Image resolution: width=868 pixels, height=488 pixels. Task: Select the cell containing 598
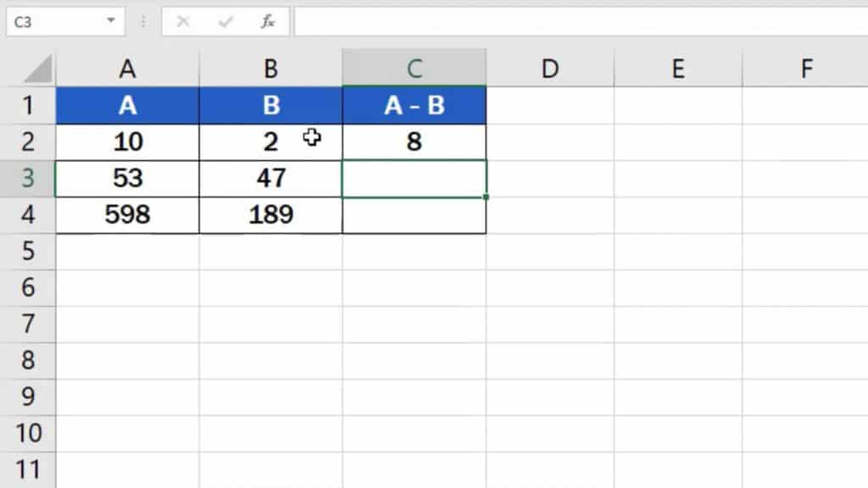click(127, 214)
